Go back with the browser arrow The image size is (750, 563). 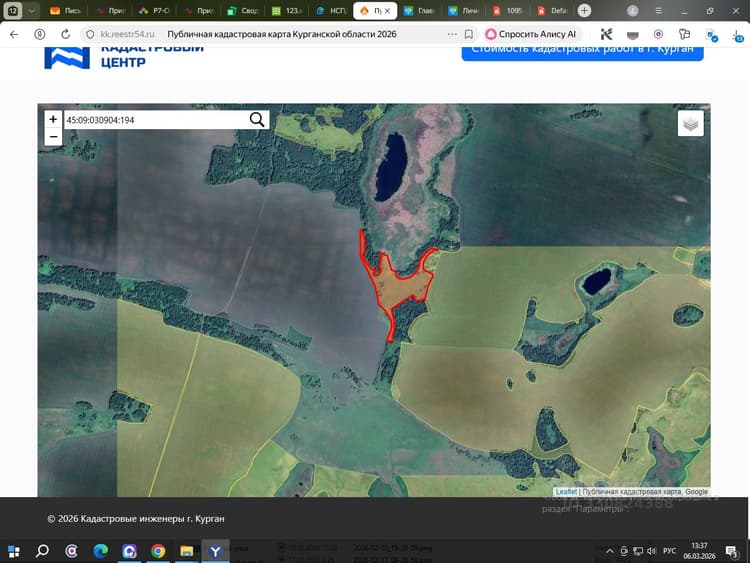click(14, 34)
